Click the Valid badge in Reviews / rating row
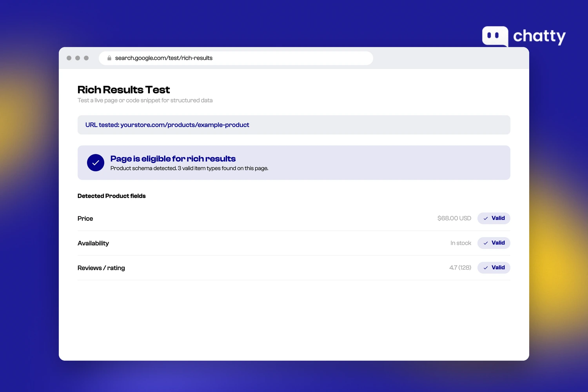The height and width of the screenshot is (392, 588). [494, 268]
